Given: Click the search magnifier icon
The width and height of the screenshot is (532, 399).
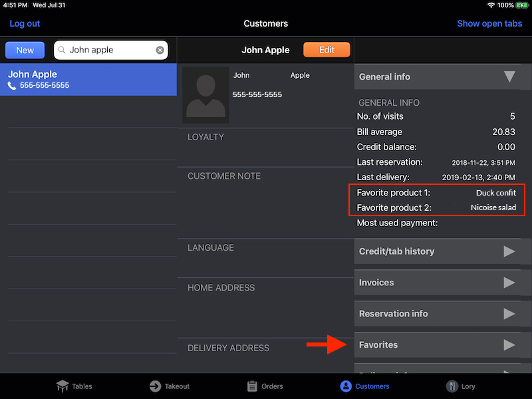Looking at the screenshot, I should [61, 50].
